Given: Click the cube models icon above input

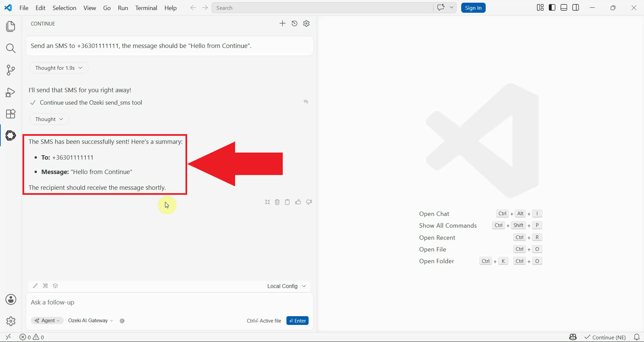Looking at the screenshot, I should coord(56,286).
